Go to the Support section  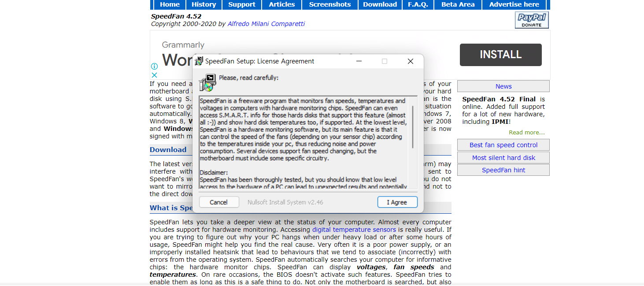[242, 4]
